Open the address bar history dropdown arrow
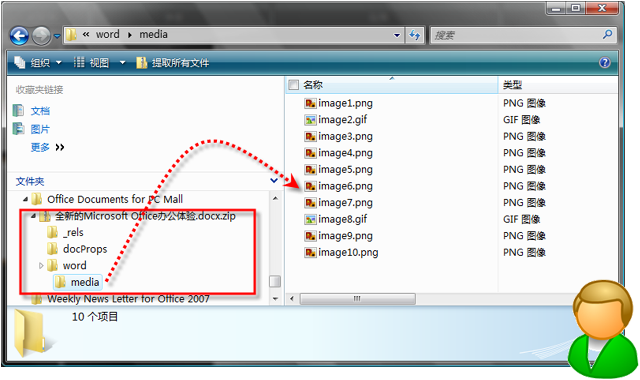The height and width of the screenshot is (380, 640). point(397,36)
